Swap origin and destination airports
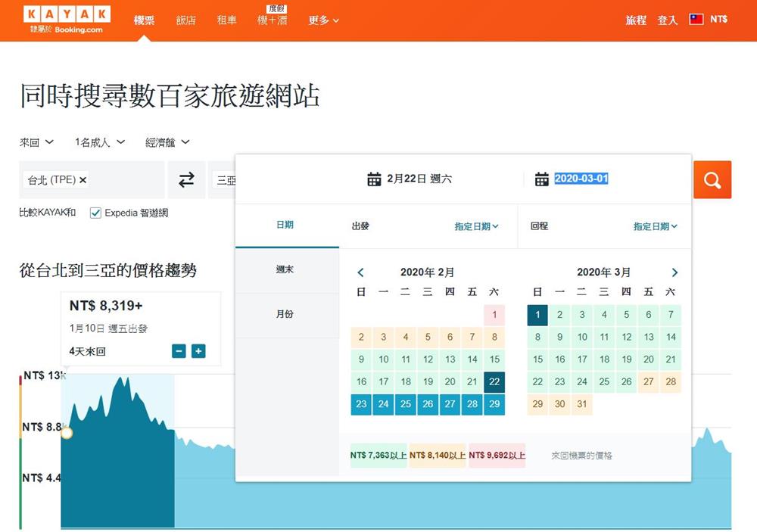This screenshot has width=757, height=532. click(x=186, y=180)
